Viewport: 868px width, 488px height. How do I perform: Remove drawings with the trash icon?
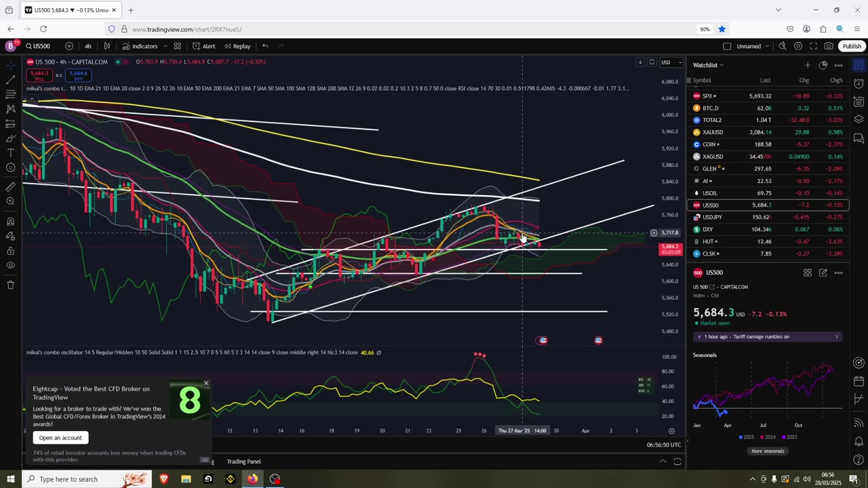pyautogui.click(x=11, y=285)
